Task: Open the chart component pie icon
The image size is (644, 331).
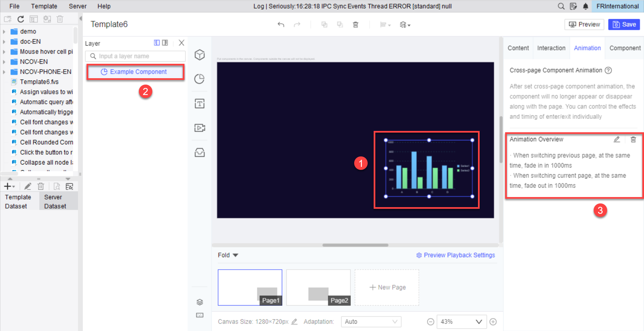Action: [x=200, y=79]
